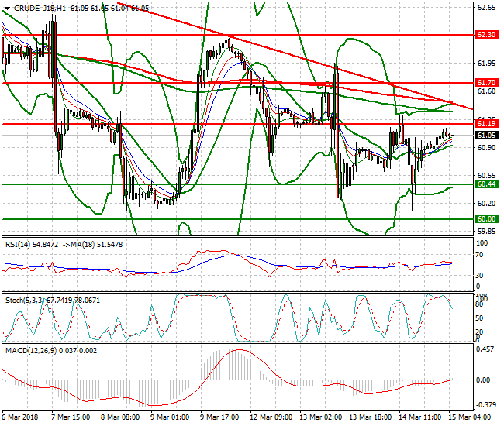Select the MACD scale value -0.379

click(x=485, y=405)
